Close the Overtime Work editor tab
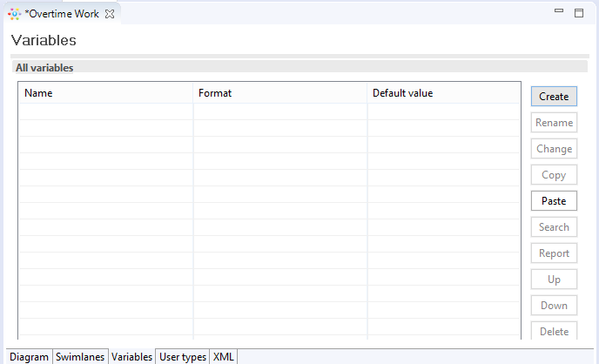 pyautogui.click(x=110, y=14)
